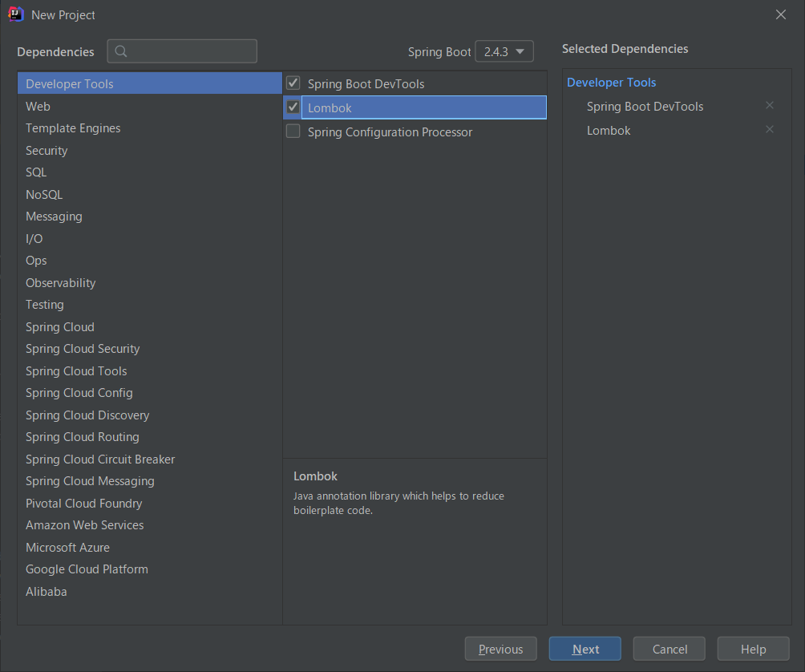This screenshot has height=672, width=805.
Task: Click the Spring Boot DevTools dependency label
Action: 366,83
